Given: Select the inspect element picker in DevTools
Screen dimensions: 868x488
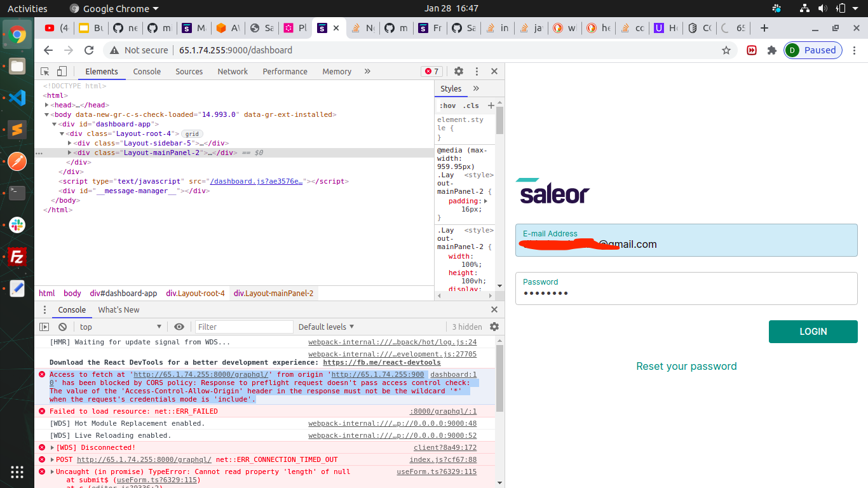Looking at the screenshot, I should point(44,71).
